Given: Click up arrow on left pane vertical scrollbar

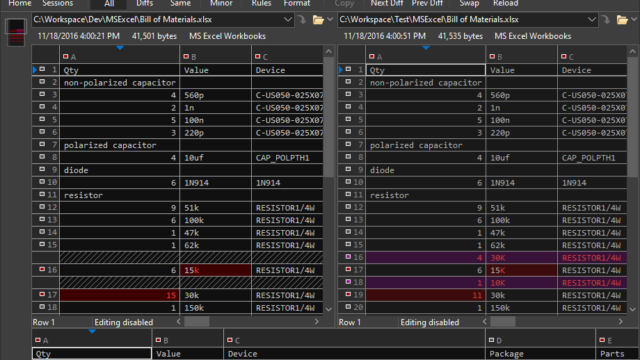Looking at the screenshot, I should [329, 52].
